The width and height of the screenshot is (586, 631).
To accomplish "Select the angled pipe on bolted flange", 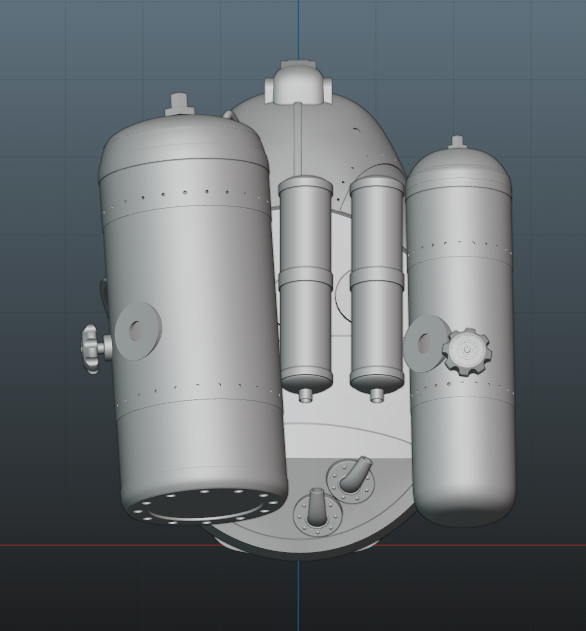I will pos(356,472).
